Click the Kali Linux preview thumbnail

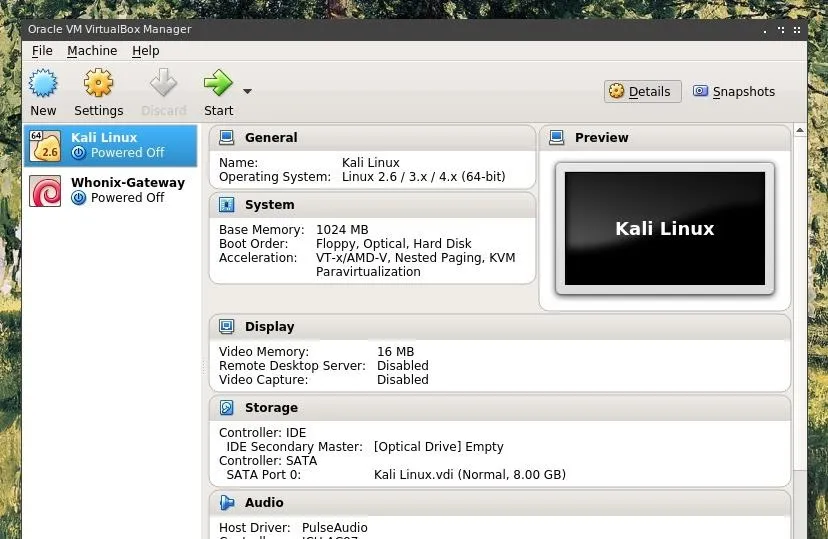point(665,228)
